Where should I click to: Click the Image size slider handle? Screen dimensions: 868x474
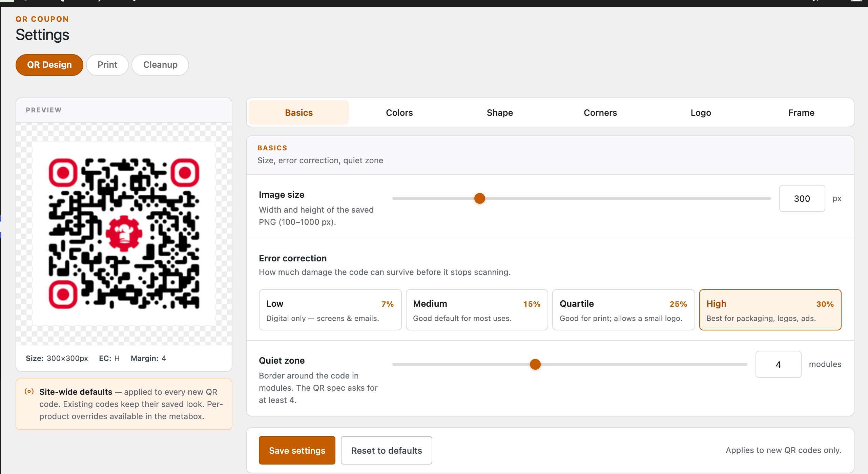pyautogui.click(x=480, y=198)
